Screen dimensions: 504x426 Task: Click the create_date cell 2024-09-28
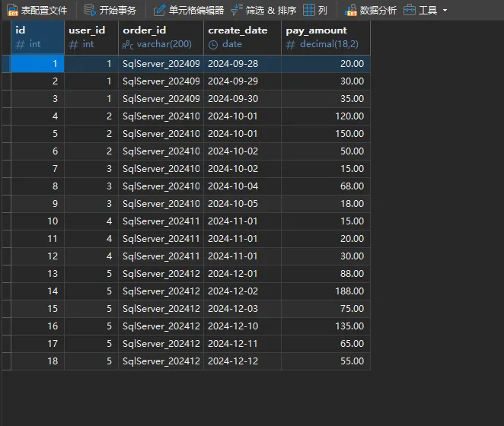[x=242, y=64]
